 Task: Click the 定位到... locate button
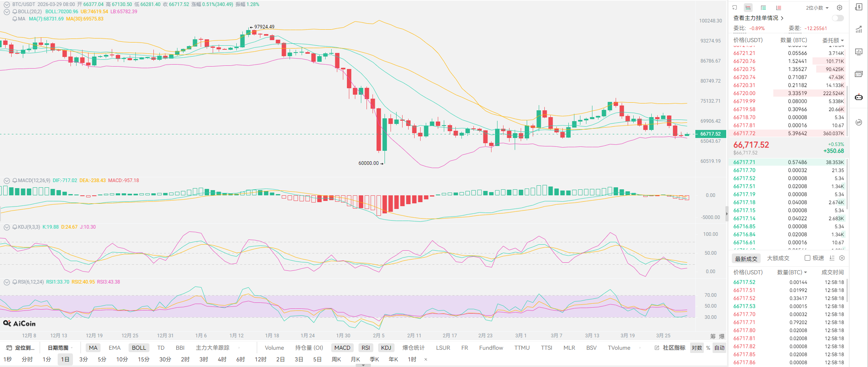[21, 348]
